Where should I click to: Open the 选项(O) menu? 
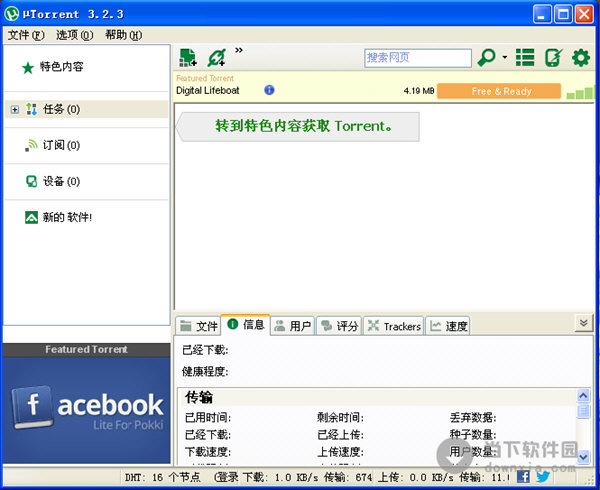(75, 35)
